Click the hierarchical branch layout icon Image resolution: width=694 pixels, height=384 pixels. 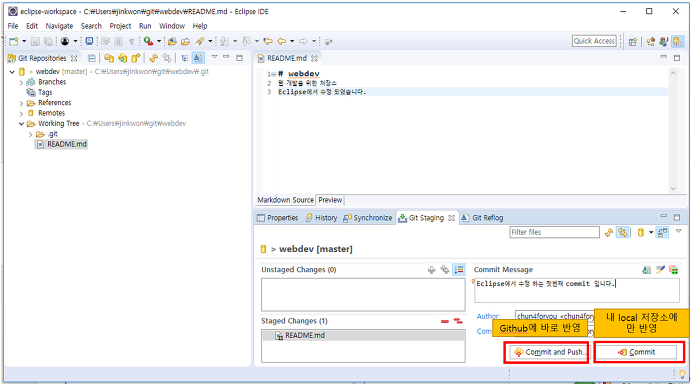tap(185, 58)
